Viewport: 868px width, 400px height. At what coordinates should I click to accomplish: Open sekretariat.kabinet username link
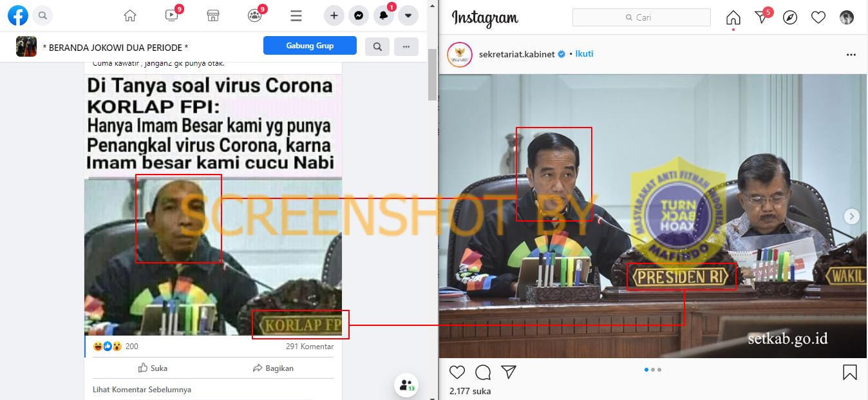click(x=516, y=54)
